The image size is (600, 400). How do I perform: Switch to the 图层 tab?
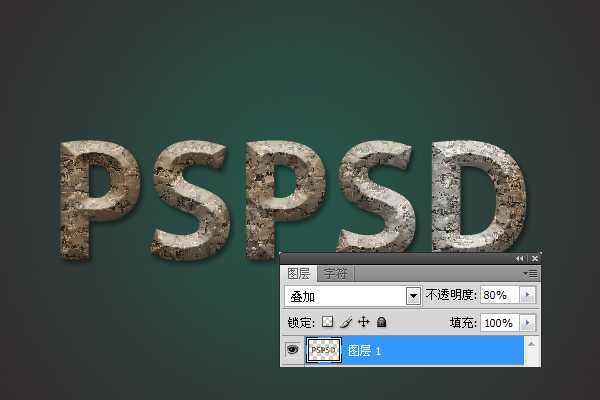pyautogui.click(x=299, y=273)
